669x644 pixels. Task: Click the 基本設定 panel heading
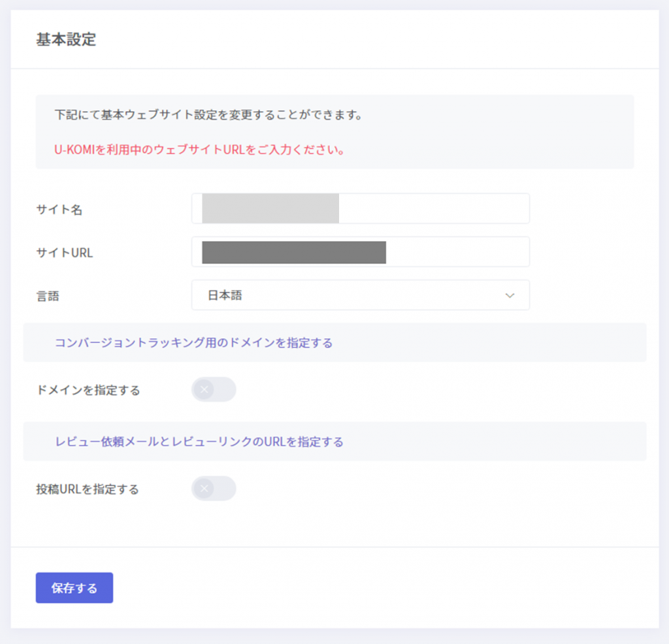click(x=66, y=40)
